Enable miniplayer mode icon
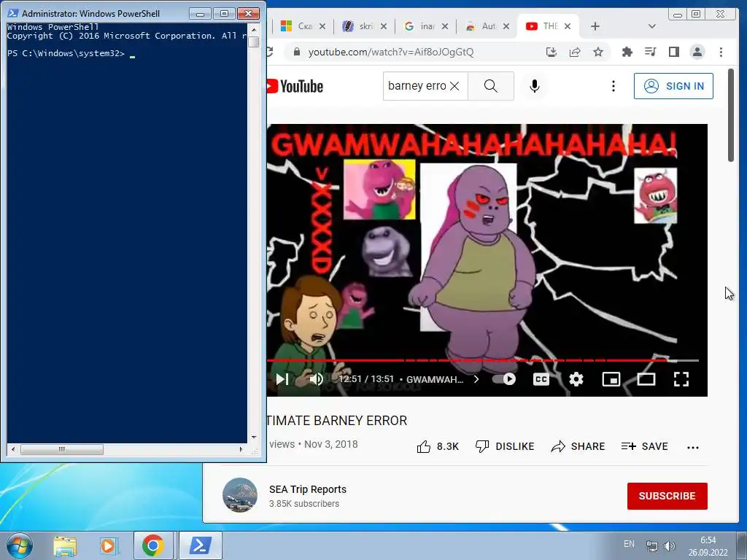Viewport: 747px width, 560px height. (x=611, y=379)
